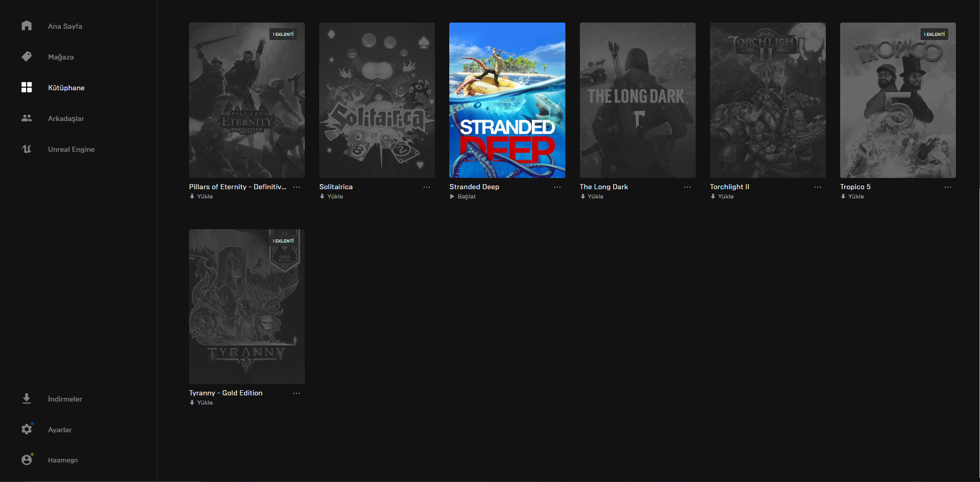Image resolution: width=980 pixels, height=482 pixels.
Task: Click Başlat to launch Stranded Deep
Action: tap(467, 196)
